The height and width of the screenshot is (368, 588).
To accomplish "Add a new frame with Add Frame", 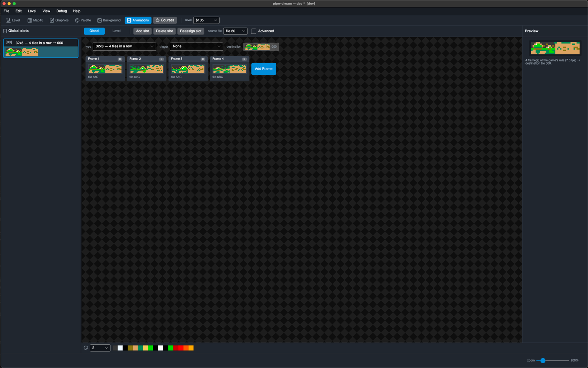I will (x=264, y=69).
